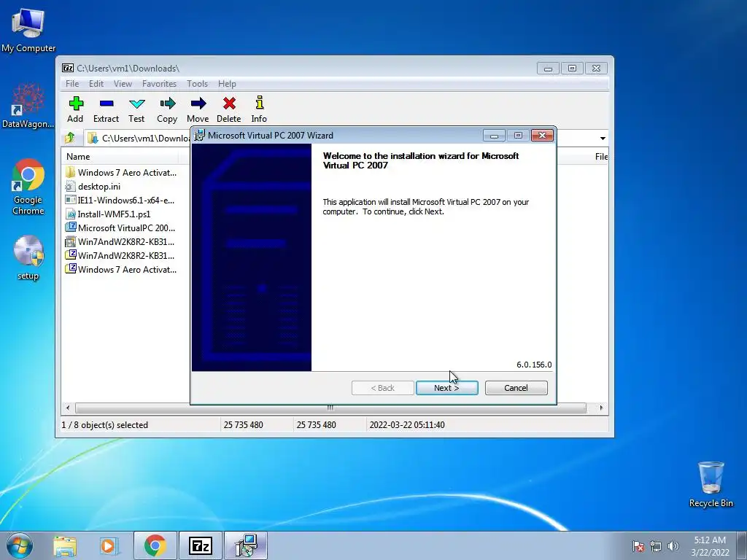The image size is (747, 560).
Task: Open the 7-Zip Help menu
Action: 228,84
